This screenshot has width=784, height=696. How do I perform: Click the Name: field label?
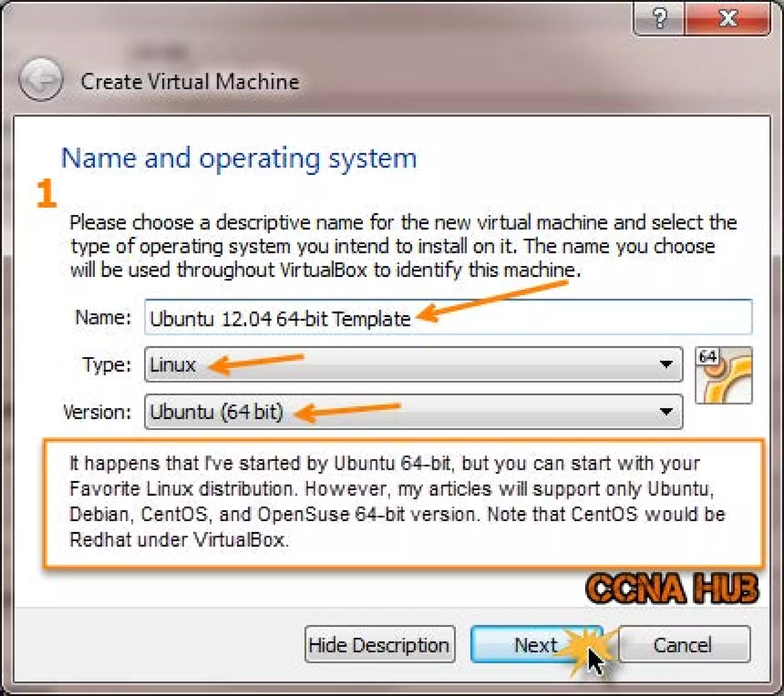103,318
